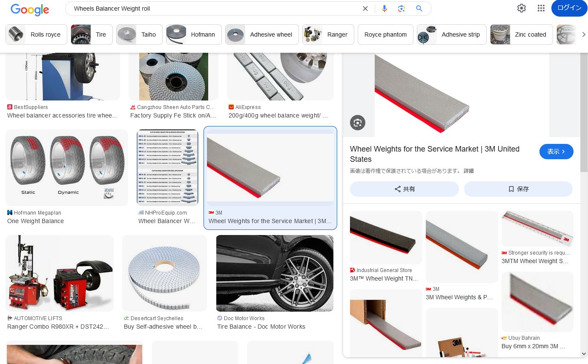Select the Ranger filter chip
The image size is (588, 364).
point(328,34)
